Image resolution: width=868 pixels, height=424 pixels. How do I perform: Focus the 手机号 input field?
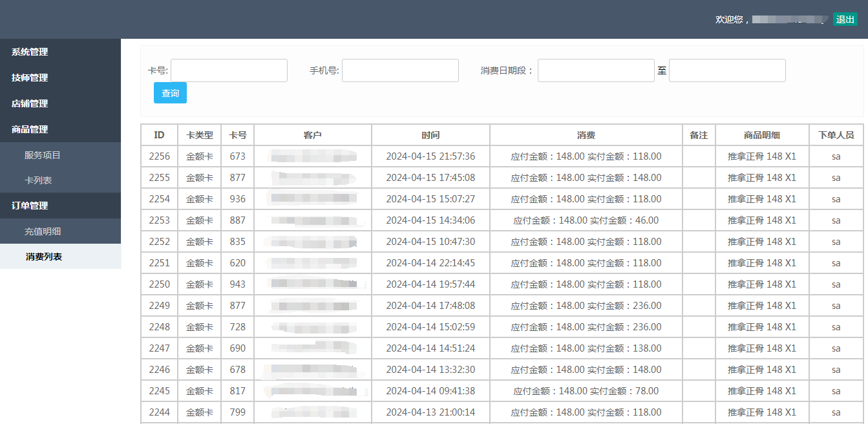point(400,70)
